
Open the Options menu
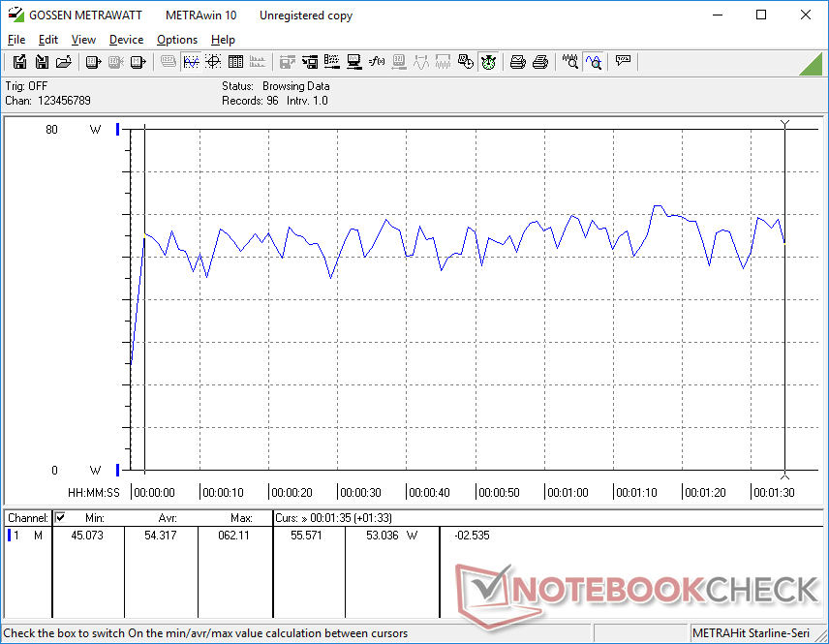click(x=177, y=40)
